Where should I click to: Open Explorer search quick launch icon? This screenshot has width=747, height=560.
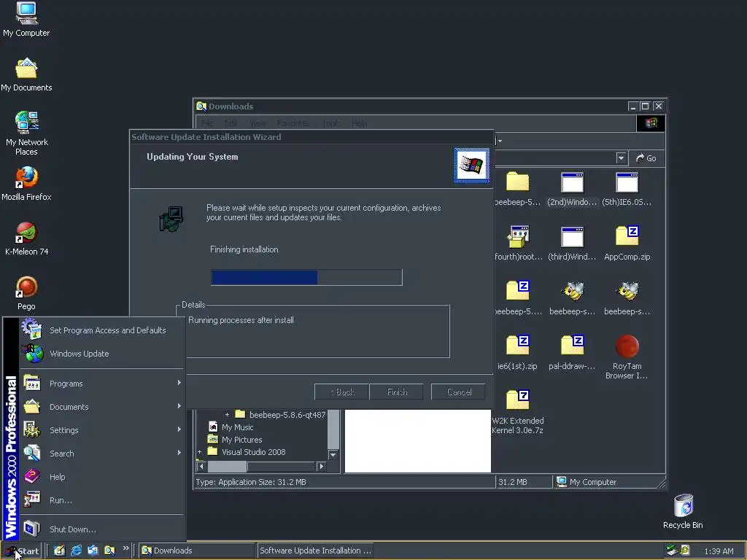click(109, 551)
